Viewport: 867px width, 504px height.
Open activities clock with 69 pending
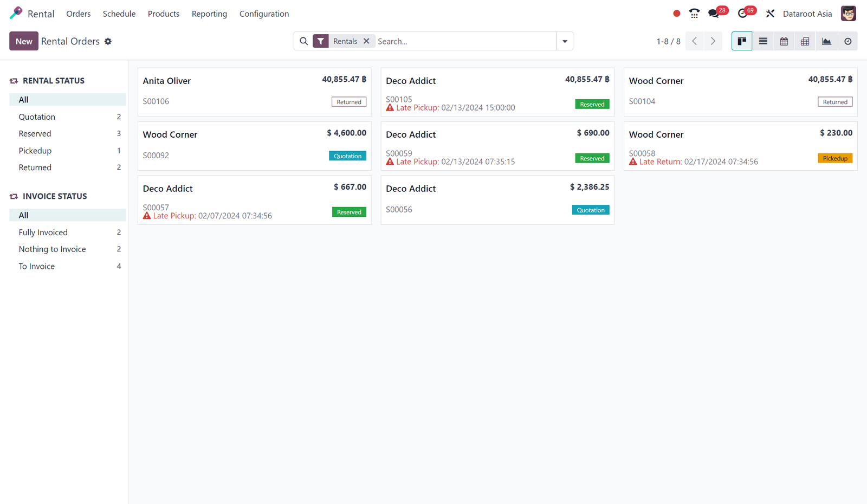pos(747,12)
